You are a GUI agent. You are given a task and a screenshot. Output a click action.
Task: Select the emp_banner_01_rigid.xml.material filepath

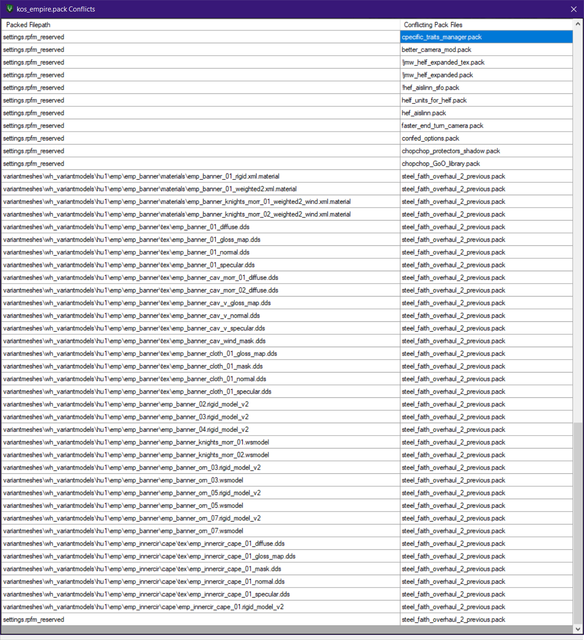[x=200, y=176]
